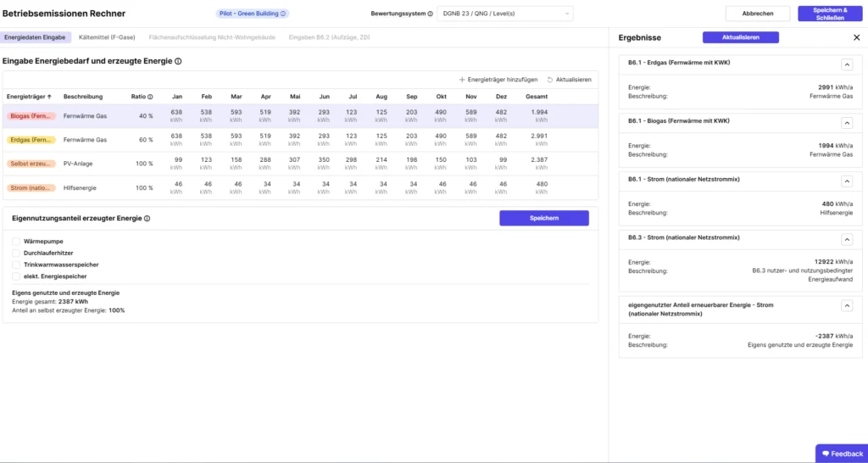Click Anteil an selbst erzeugter Energie: 100%
Image resolution: width=868 pixels, height=463 pixels.
[x=68, y=310]
